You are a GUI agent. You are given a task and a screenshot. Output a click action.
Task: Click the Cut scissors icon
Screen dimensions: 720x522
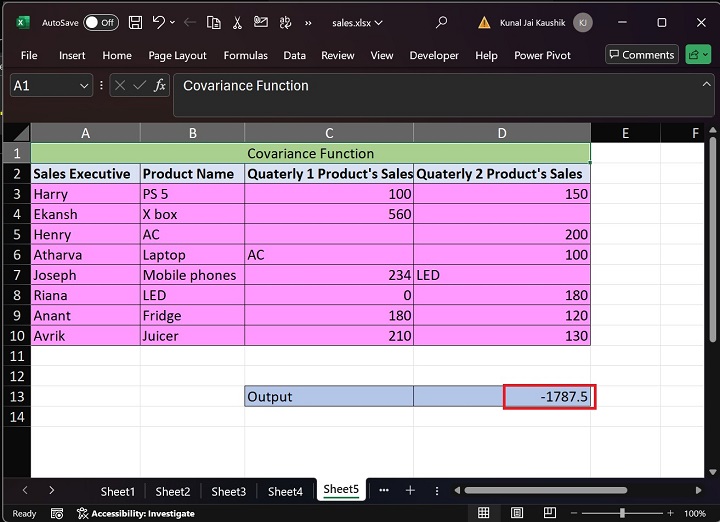pyautogui.click(x=237, y=22)
